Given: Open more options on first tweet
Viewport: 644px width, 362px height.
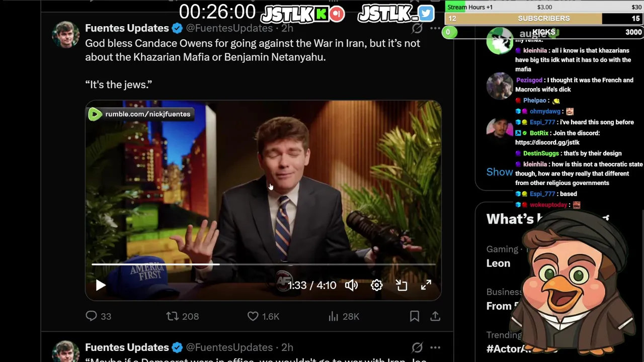Looking at the screenshot, I should (435, 28).
